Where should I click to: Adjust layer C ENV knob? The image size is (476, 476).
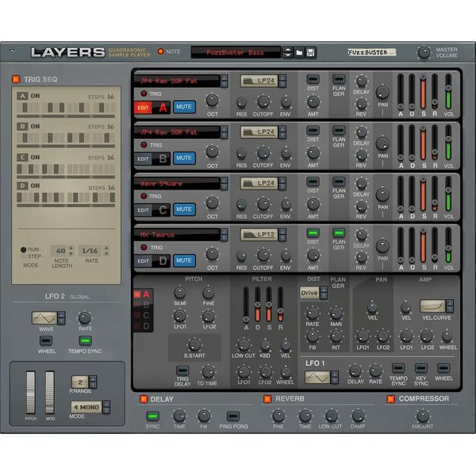(286, 205)
